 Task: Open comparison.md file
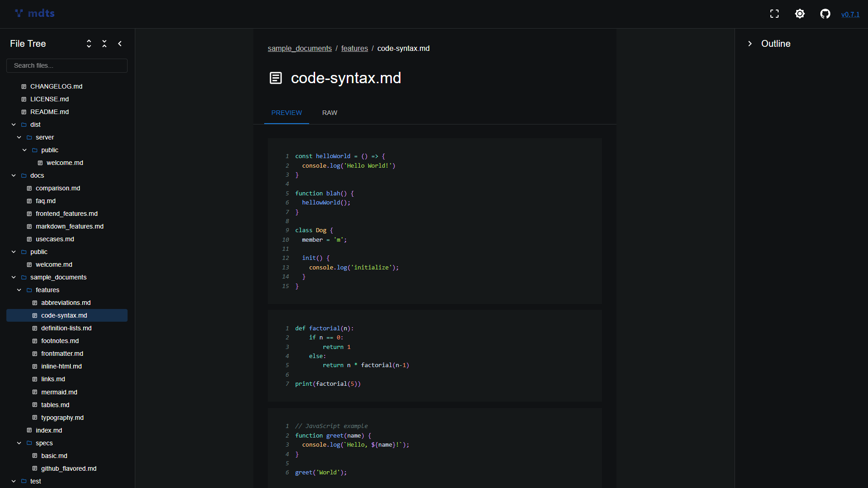[58, 188]
